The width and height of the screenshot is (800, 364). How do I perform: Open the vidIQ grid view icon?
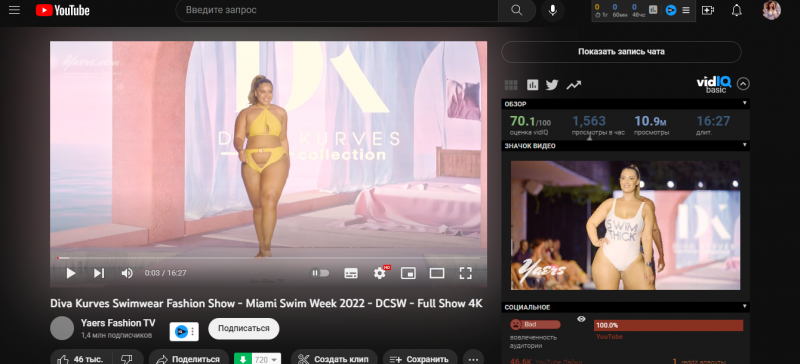click(x=511, y=85)
